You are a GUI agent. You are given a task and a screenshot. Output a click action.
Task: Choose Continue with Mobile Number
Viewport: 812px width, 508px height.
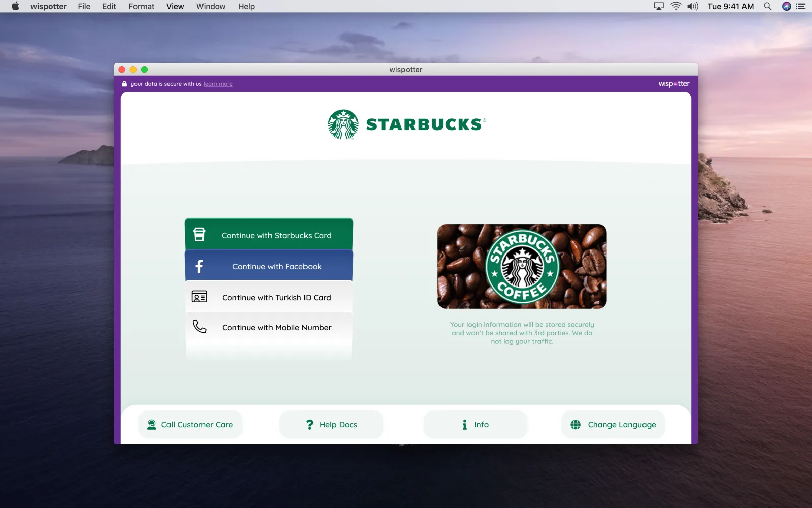click(269, 327)
